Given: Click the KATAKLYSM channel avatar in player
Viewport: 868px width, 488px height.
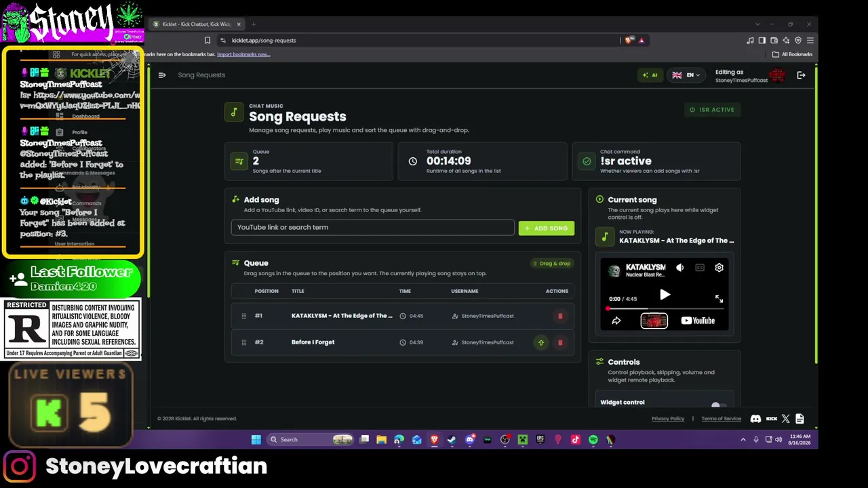Looking at the screenshot, I should (614, 271).
